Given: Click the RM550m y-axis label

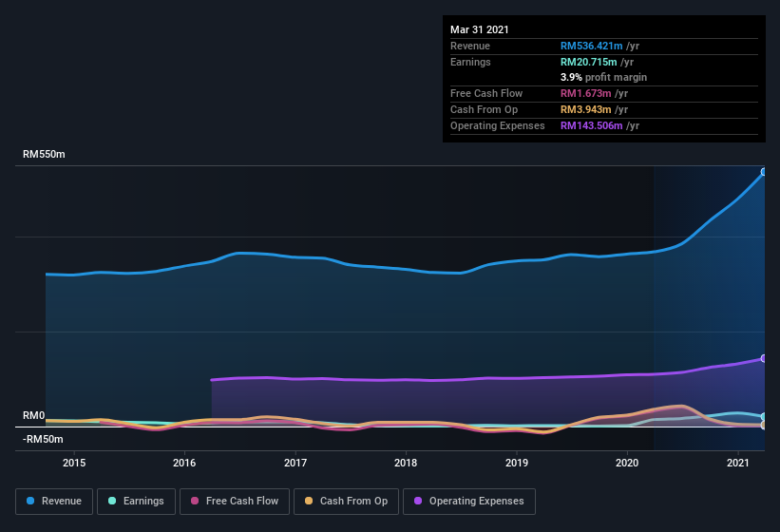Looking at the screenshot, I should 44,154.
